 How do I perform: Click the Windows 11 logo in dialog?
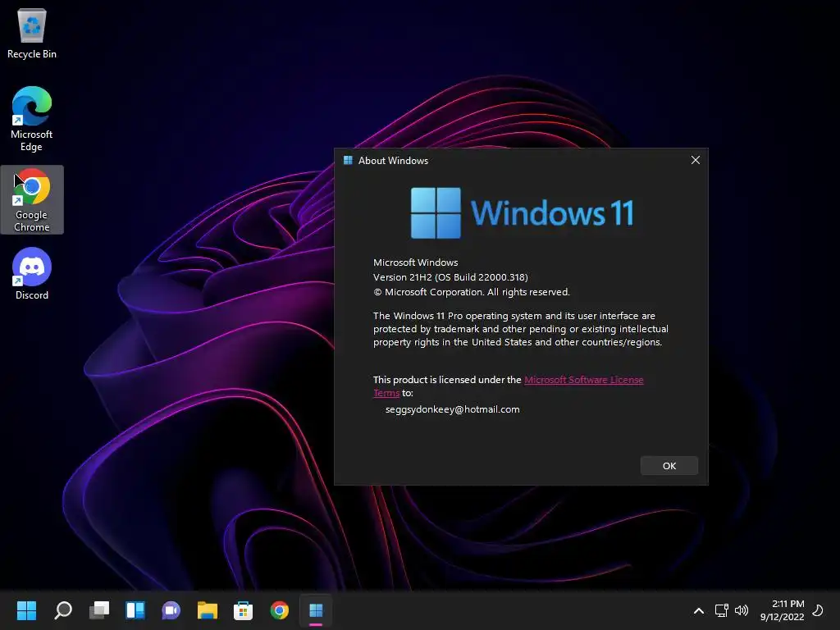(522, 212)
